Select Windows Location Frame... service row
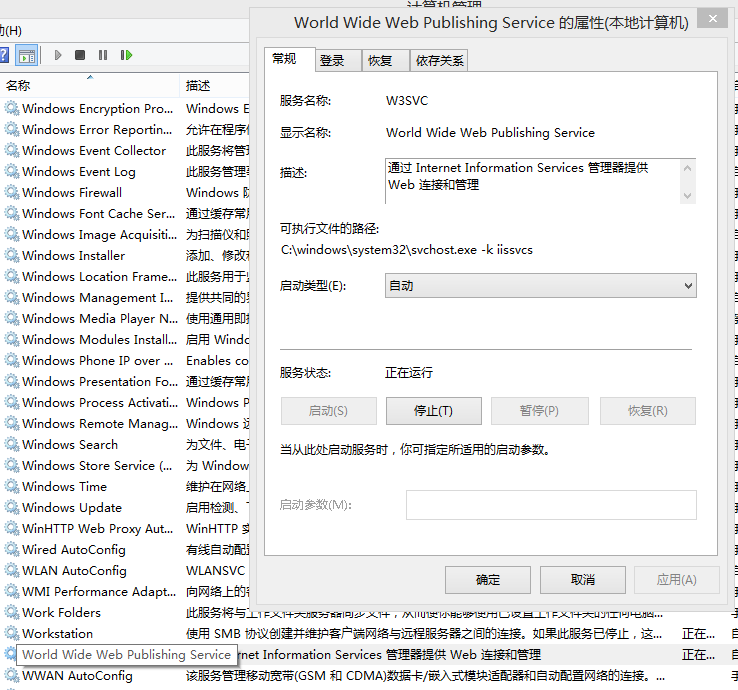738x690 pixels. (x=125, y=276)
